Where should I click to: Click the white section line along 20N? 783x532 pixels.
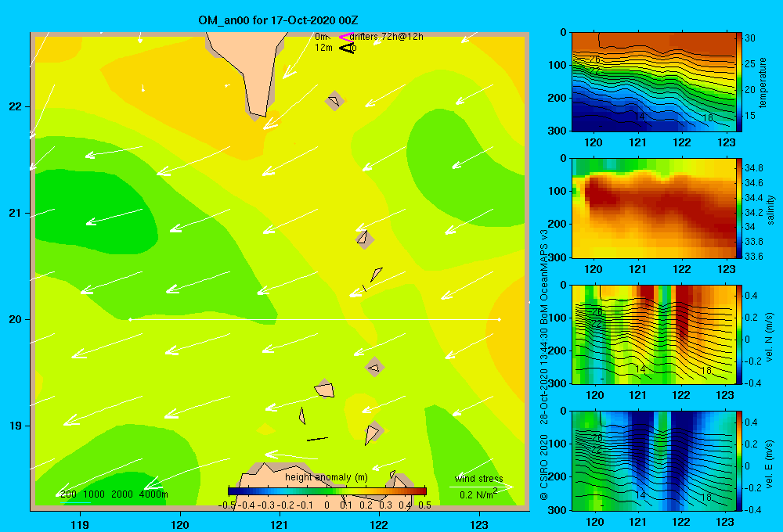(315, 319)
